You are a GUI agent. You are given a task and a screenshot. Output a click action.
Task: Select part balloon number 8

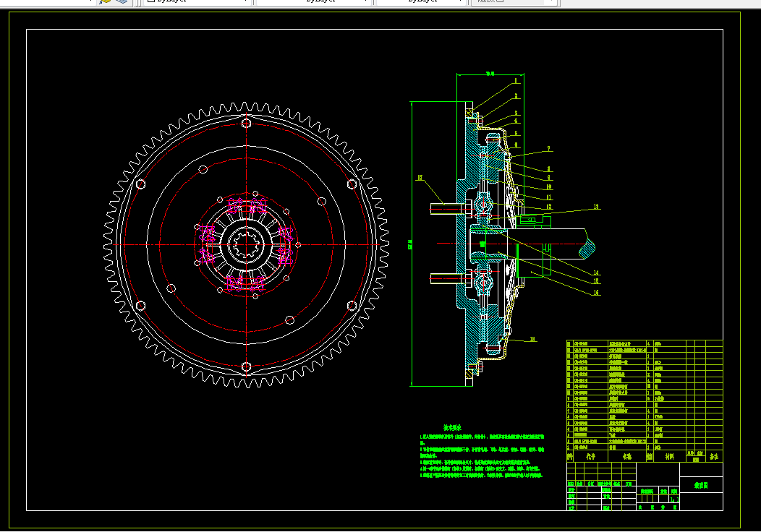point(549,168)
